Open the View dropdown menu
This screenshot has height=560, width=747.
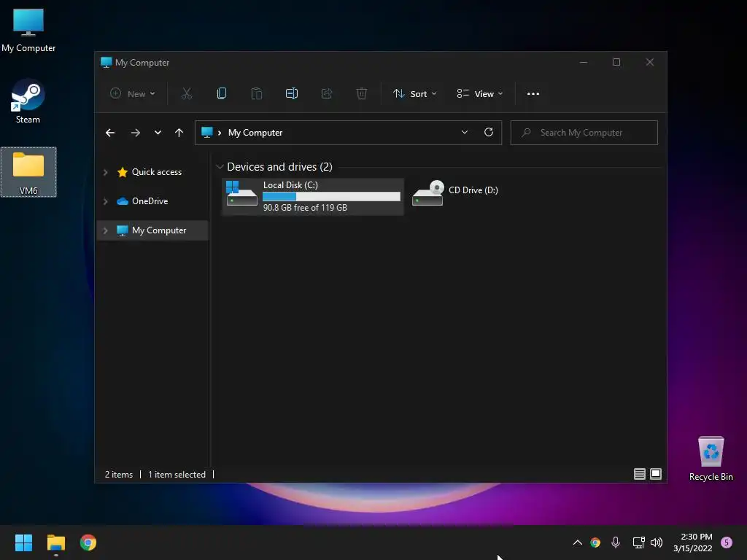click(x=480, y=94)
